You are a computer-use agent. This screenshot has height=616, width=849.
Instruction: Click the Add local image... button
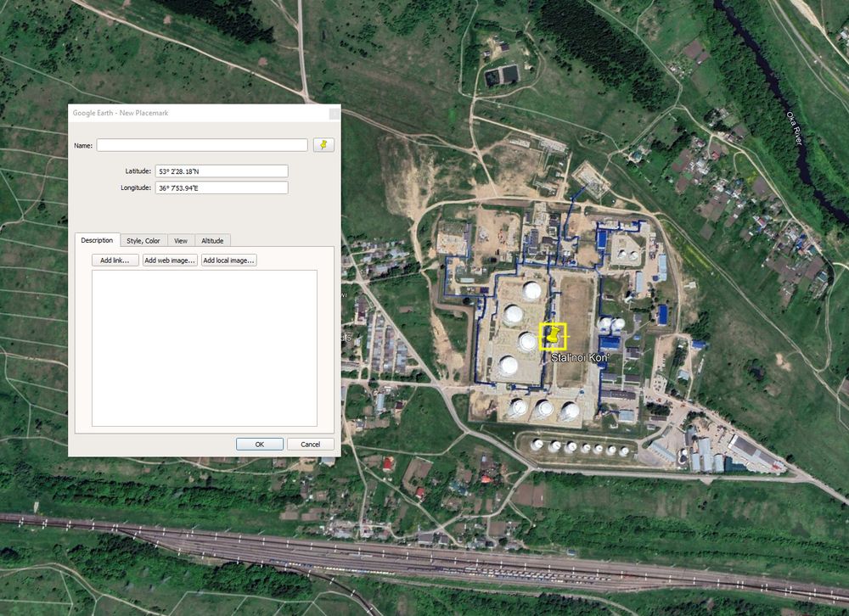tap(228, 260)
